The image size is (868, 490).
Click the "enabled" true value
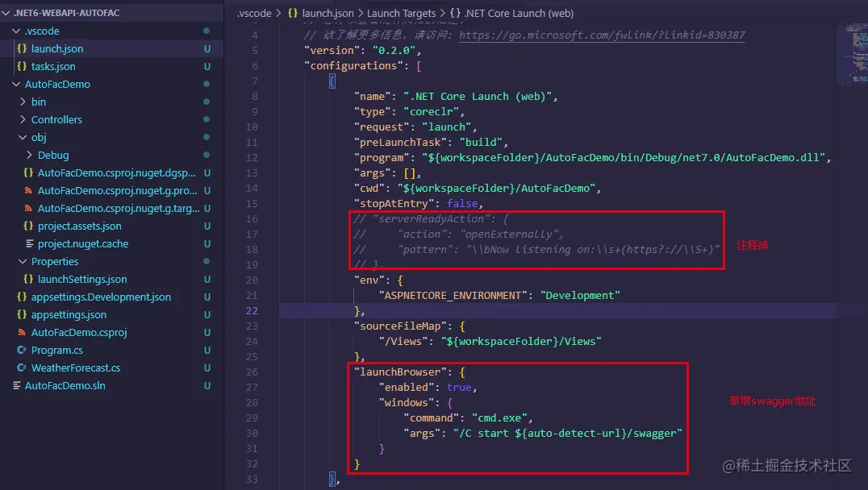click(459, 387)
